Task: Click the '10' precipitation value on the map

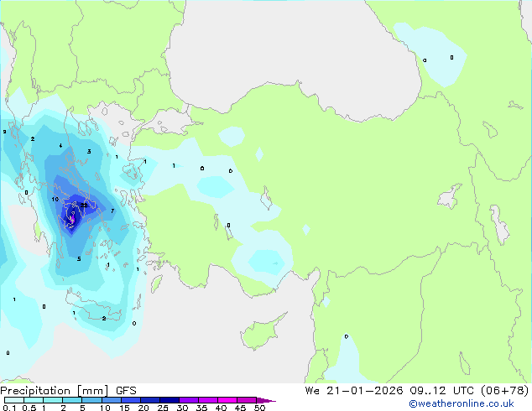Action: tap(55, 199)
